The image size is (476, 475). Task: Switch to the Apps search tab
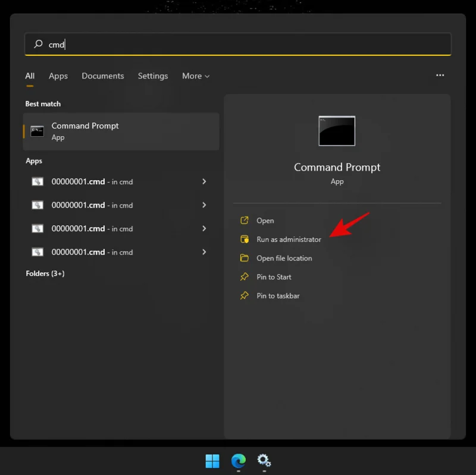coord(58,76)
